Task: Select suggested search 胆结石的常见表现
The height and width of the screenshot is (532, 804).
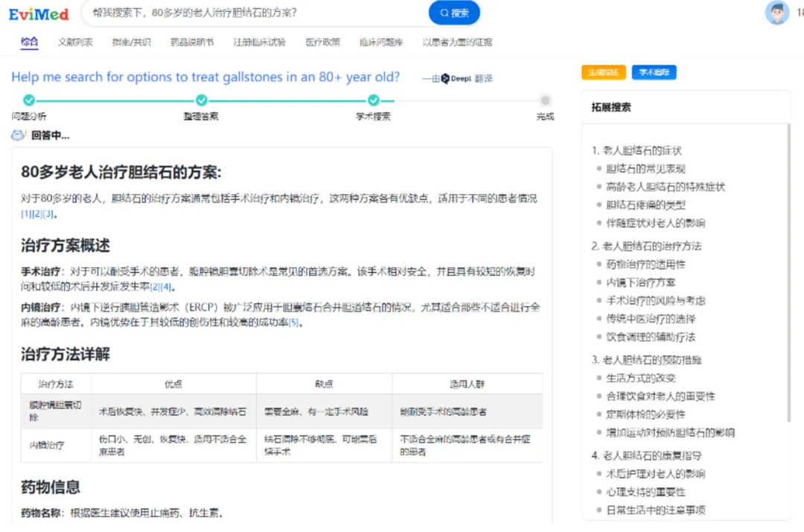Action: (645, 169)
